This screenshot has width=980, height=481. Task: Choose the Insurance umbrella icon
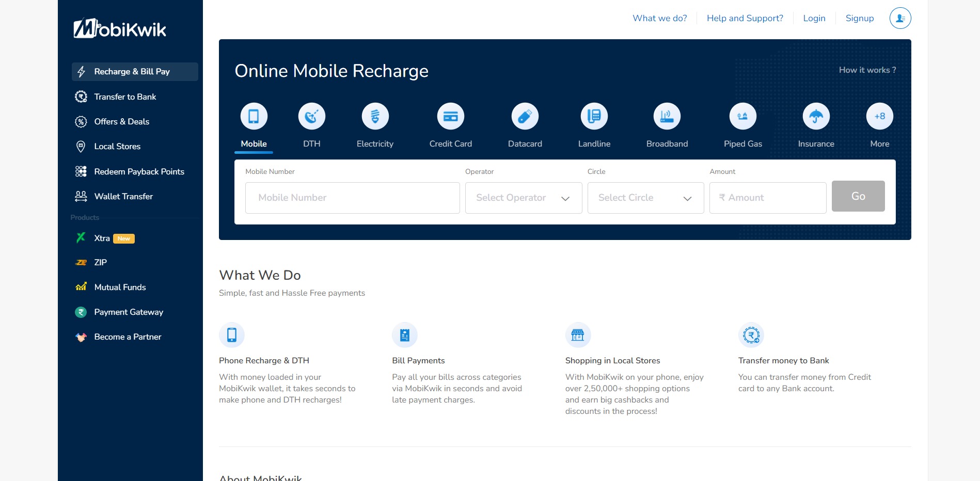tap(816, 117)
